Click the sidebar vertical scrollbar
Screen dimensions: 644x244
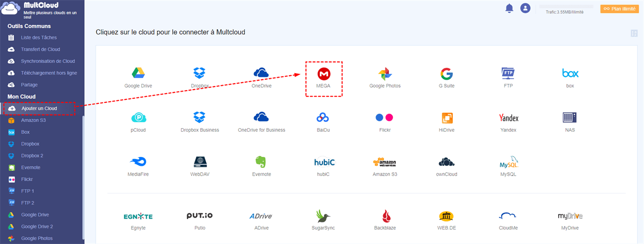coord(83,178)
